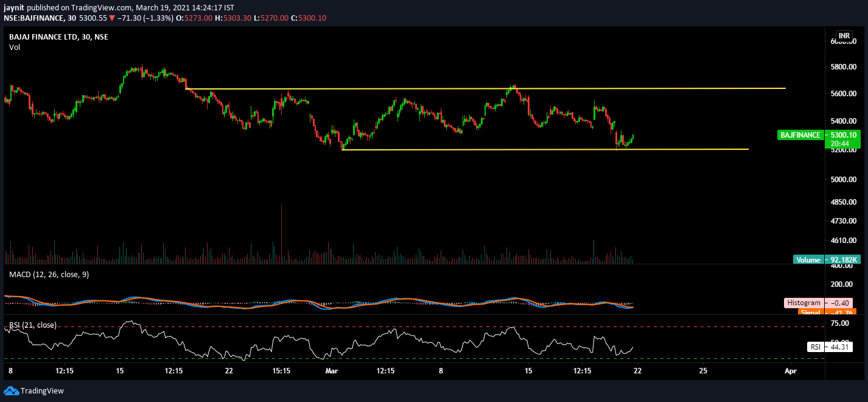Viewport: 868px width, 402px height.
Task: Select the green BAJFINANCE price tag
Action: [800, 135]
